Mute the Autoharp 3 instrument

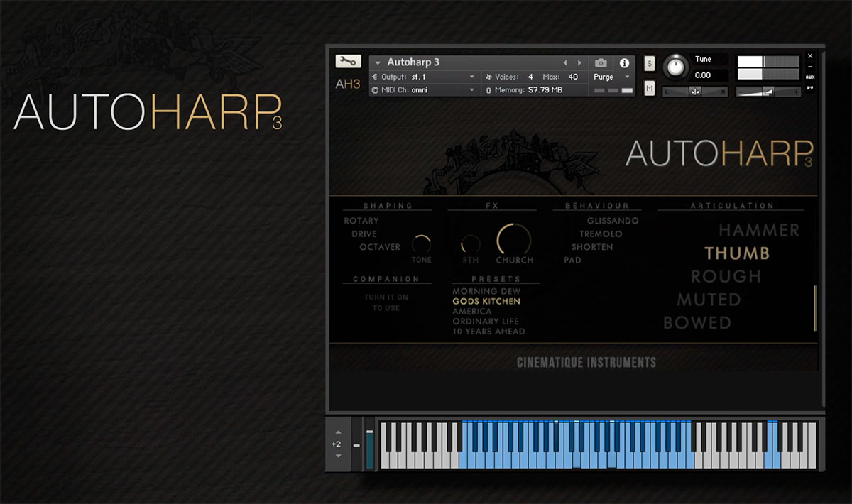[650, 88]
